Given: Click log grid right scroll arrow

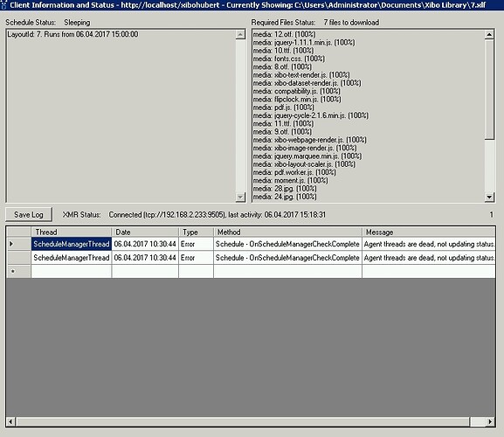Looking at the screenshot, I should coord(490,421).
